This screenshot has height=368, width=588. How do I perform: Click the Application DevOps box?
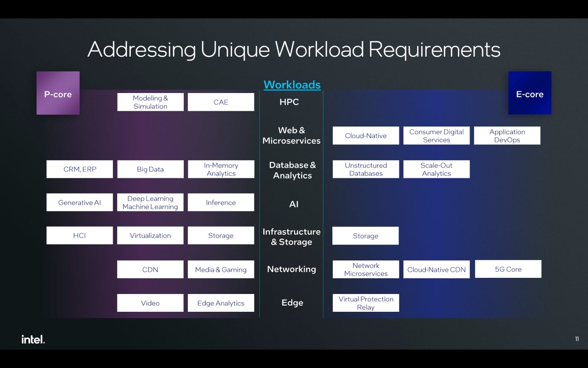coord(507,135)
